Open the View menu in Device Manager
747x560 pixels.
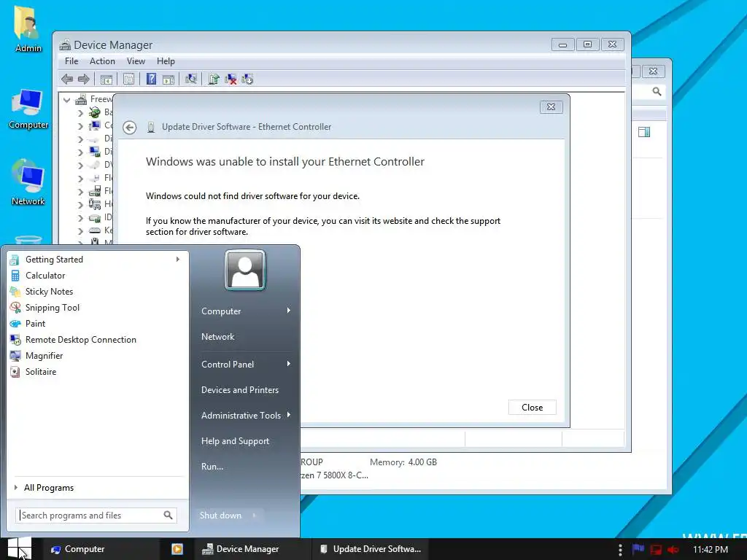point(136,61)
